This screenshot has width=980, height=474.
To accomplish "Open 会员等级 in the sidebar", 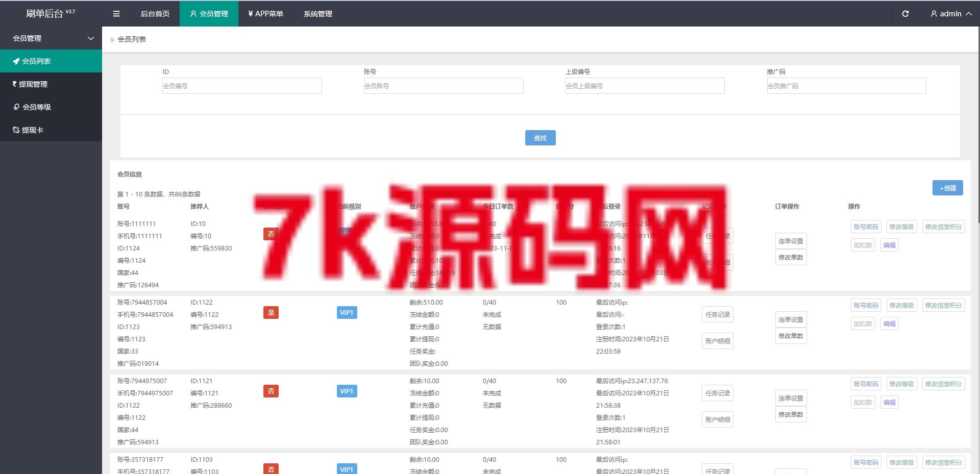I will pos(51,107).
